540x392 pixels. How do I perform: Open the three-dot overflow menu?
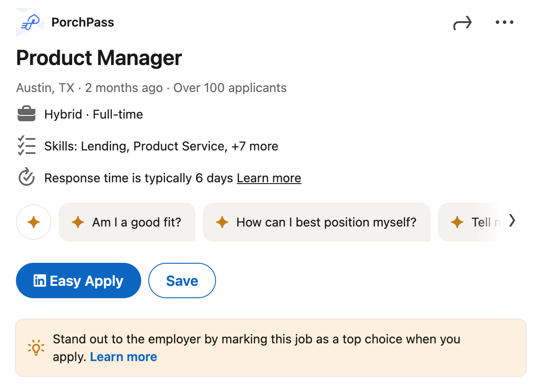pyautogui.click(x=504, y=22)
